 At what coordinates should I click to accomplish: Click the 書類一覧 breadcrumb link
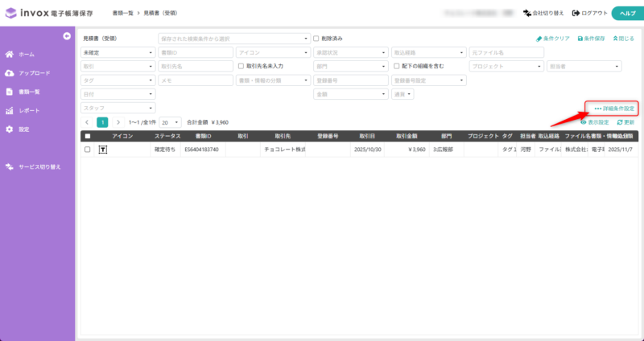[x=123, y=13]
